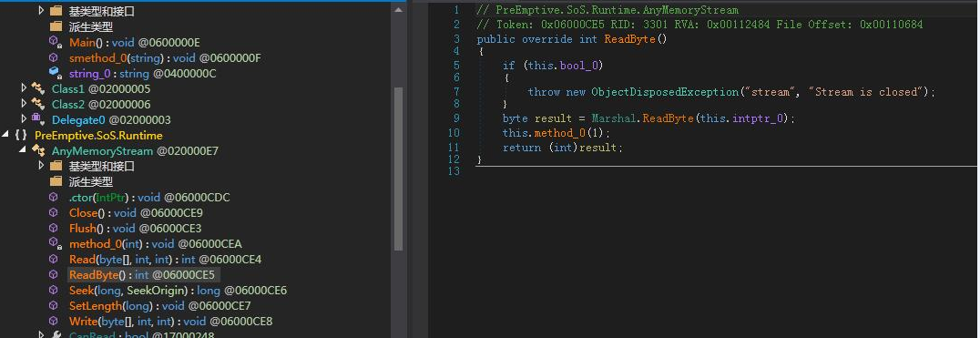This screenshot has height=338, width=980.
Task: Click the result variable in the return statement
Action: (x=598, y=148)
